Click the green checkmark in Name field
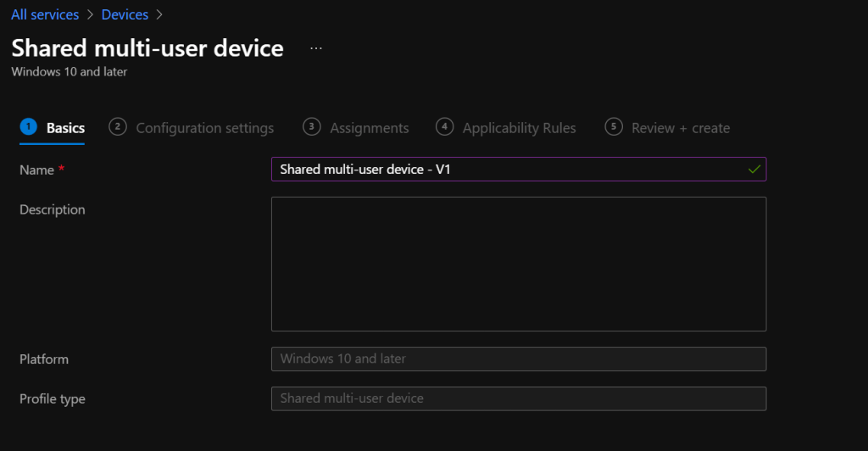This screenshot has width=868, height=451. click(x=754, y=170)
